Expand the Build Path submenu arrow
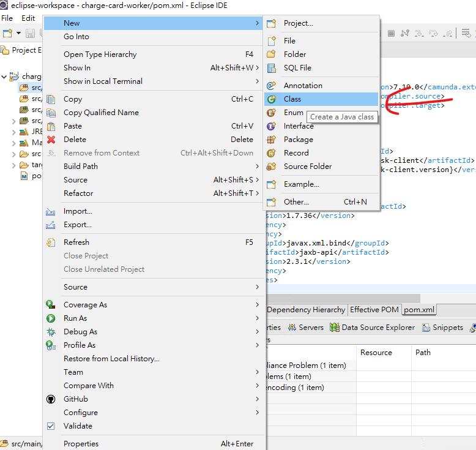 (257, 166)
